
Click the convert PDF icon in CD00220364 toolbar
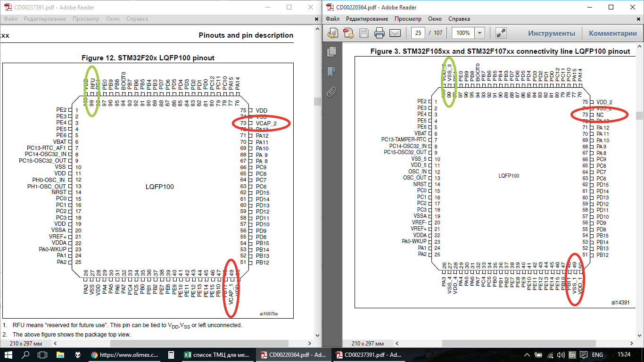333,33
